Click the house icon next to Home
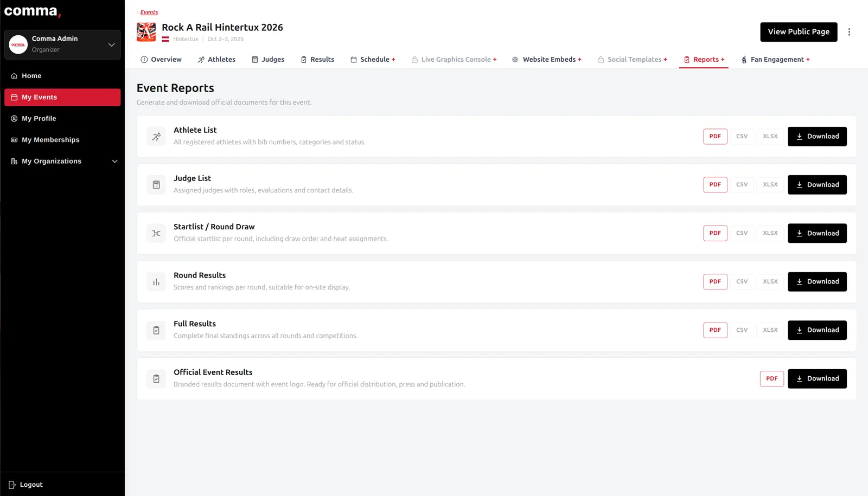 point(14,76)
